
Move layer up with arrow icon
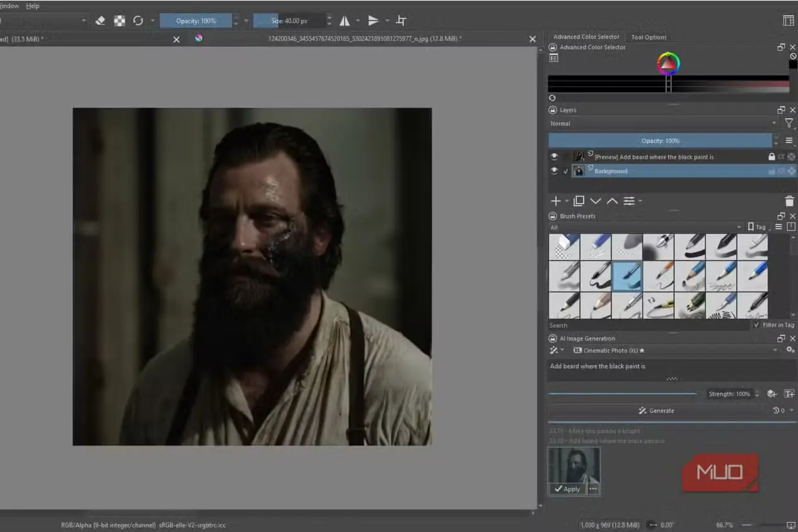pyautogui.click(x=612, y=201)
